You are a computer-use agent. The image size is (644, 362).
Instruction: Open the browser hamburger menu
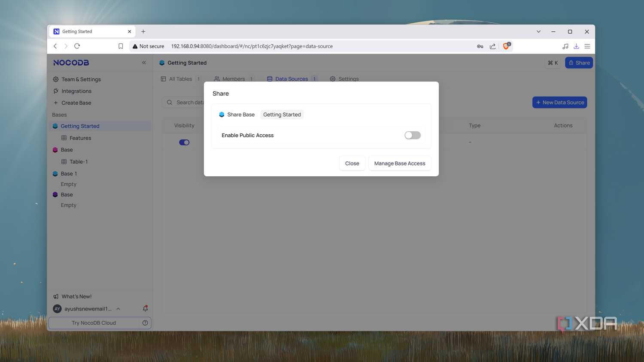[587, 46]
